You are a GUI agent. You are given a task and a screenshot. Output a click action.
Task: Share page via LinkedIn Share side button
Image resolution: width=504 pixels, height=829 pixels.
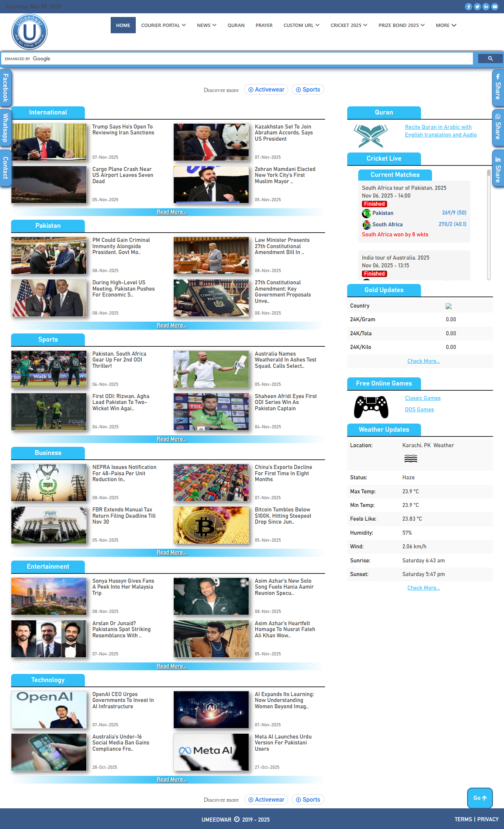click(x=498, y=168)
